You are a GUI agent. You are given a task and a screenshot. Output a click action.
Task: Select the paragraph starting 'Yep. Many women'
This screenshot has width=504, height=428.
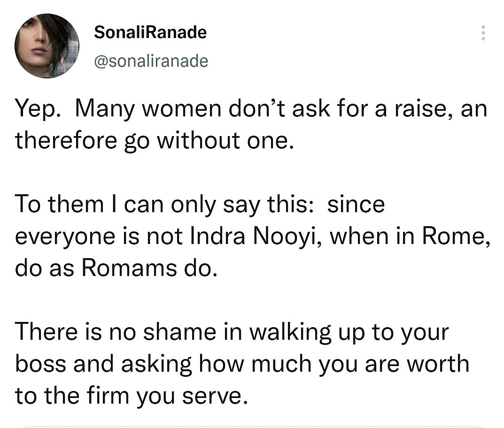pyautogui.click(x=251, y=125)
